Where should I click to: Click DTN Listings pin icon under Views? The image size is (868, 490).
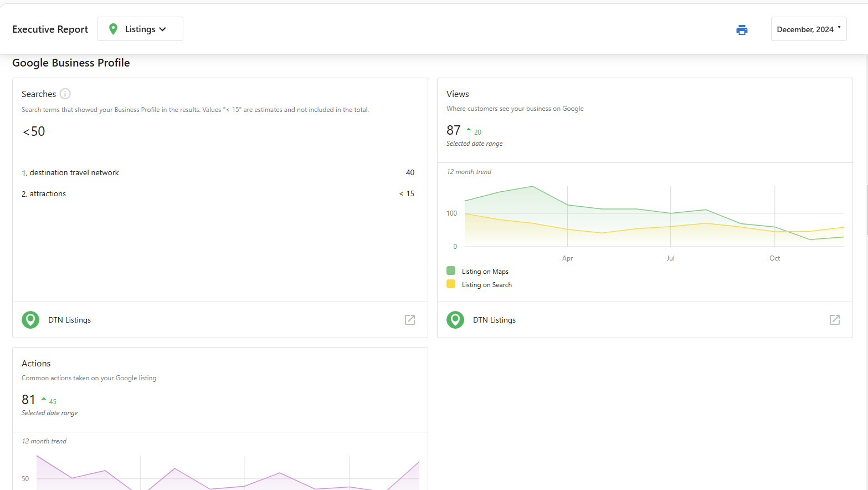pos(455,320)
